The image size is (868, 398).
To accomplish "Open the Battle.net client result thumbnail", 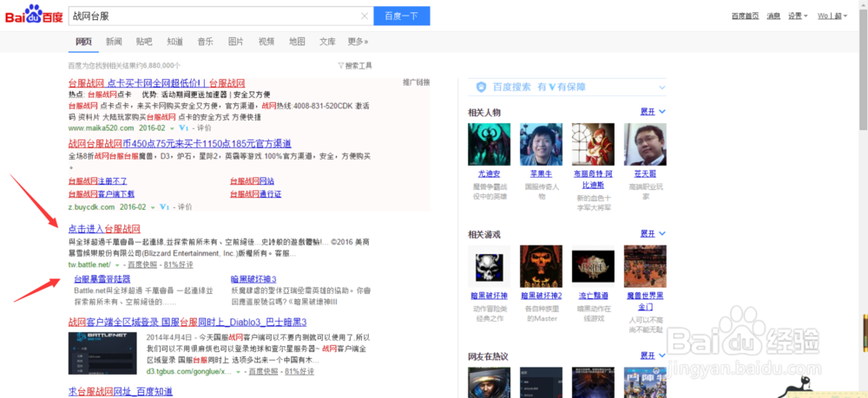I will (102, 354).
